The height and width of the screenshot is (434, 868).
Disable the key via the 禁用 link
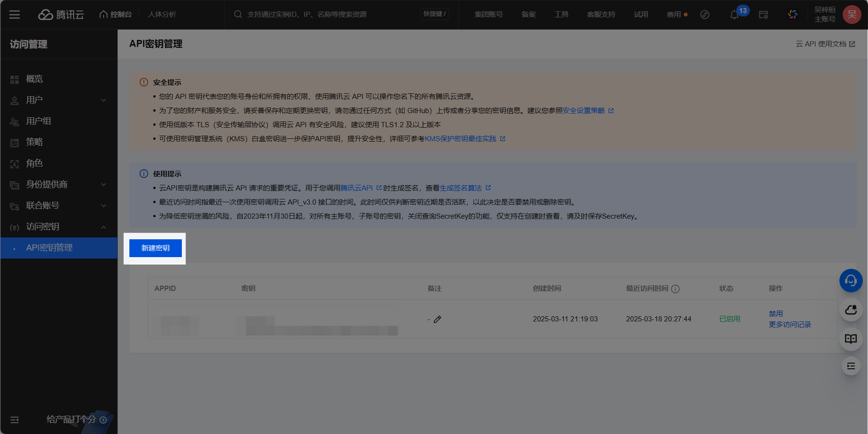click(x=776, y=313)
